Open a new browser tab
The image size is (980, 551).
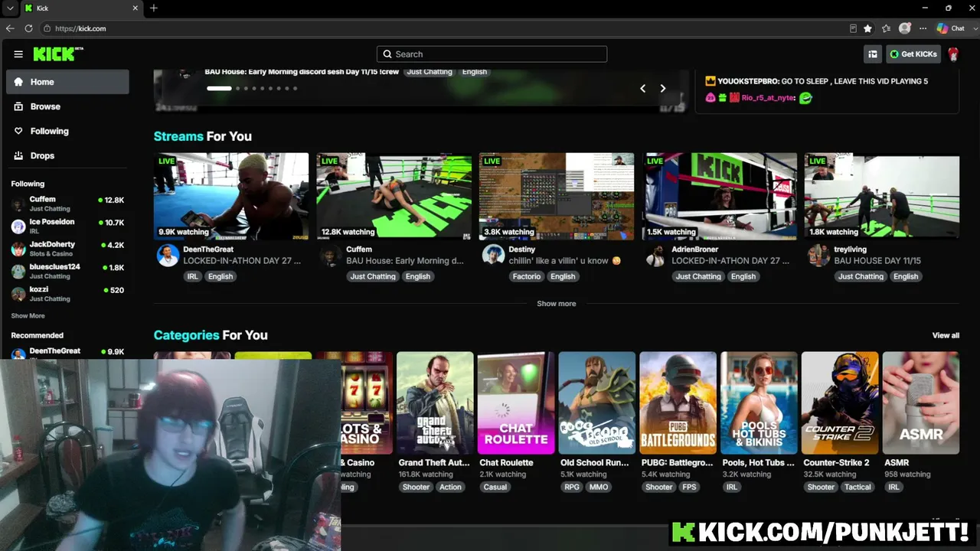click(154, 8)
